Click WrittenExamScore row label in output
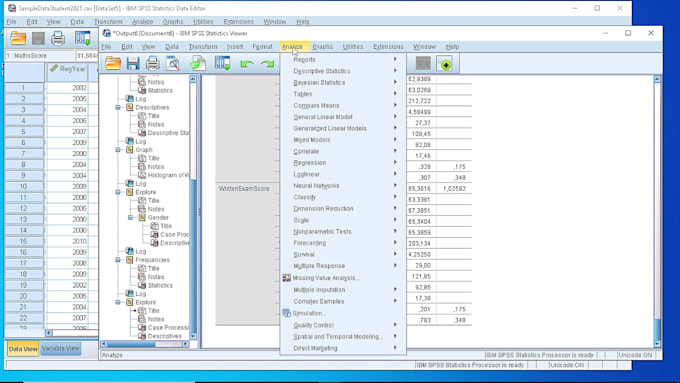680x383 pixels. click(x=244, y=189)
